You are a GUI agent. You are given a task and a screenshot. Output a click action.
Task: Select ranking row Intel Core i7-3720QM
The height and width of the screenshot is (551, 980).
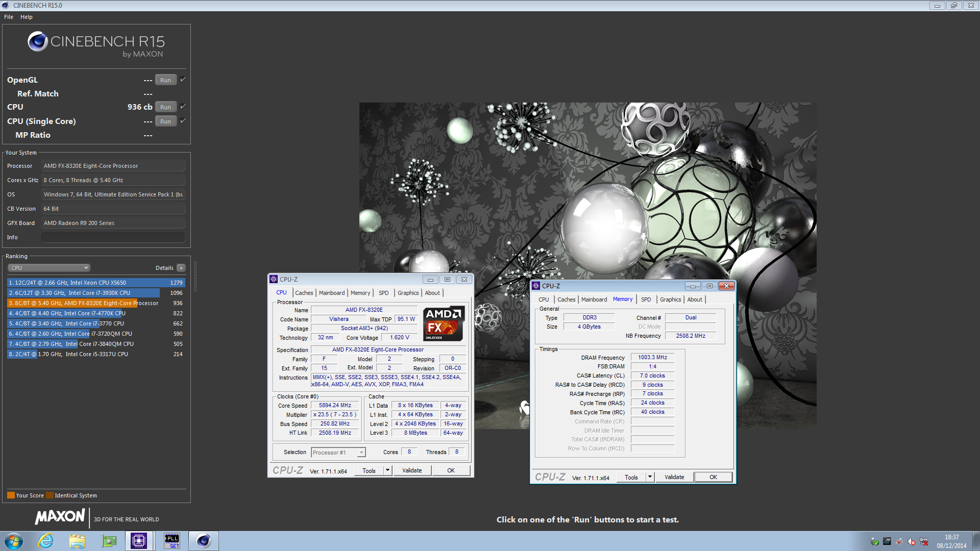tap(96, 334)
